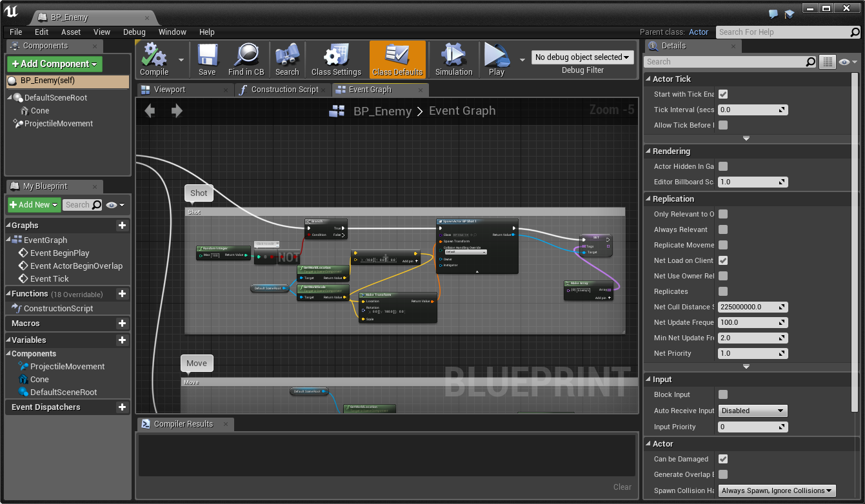Screen dimensions: 865x504
Task: Switch to Construction Script tab
Action: (284, 90)
